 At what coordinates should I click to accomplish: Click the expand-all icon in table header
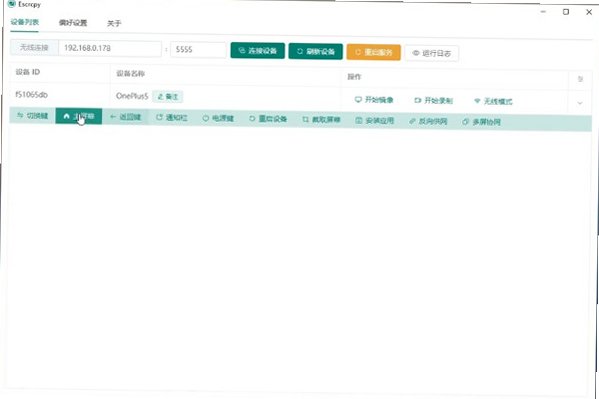point(580,79)
